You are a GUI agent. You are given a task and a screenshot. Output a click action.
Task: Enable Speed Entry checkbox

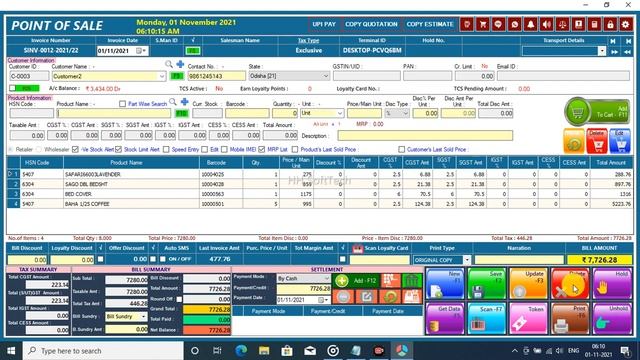(166, 149)
